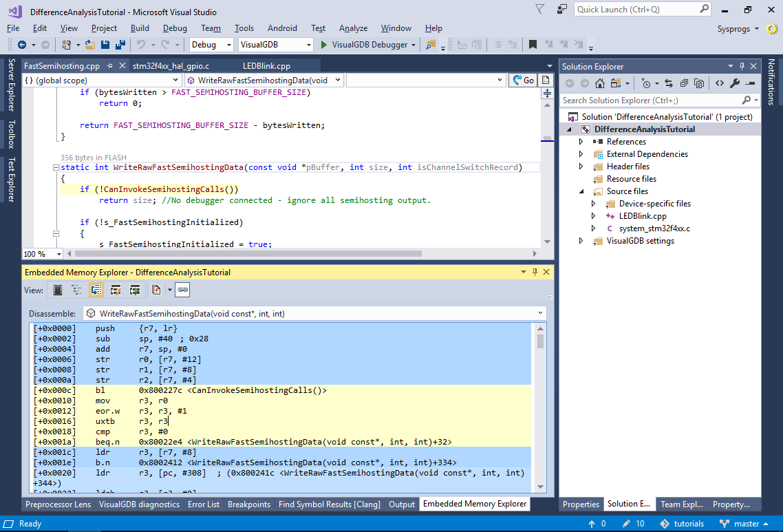This screenshot has height=532, width=783.
Task: Show raw memory chip view in Memory Explorer
Action: 58,290
